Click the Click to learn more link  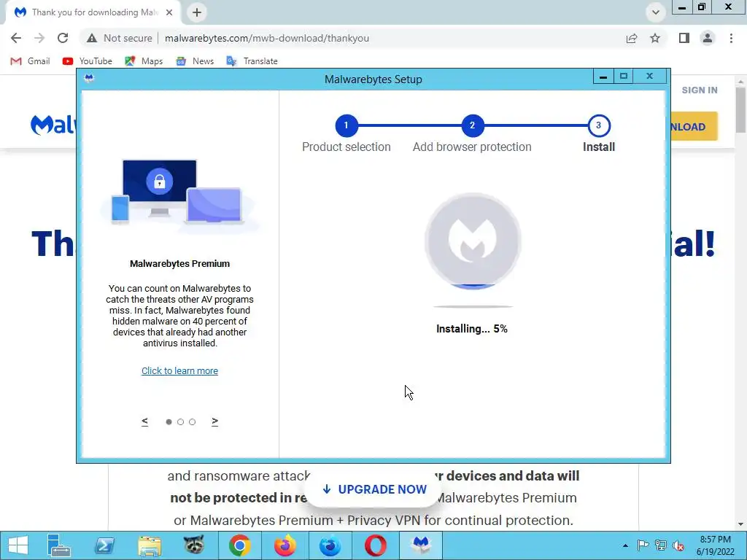coord(179,370)
